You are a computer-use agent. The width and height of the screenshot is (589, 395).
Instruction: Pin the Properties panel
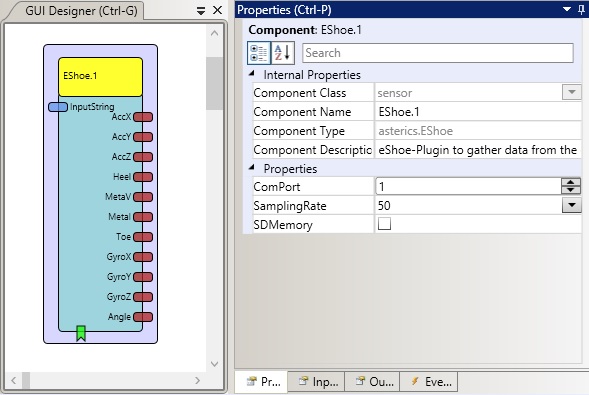(x=581, y=10)
